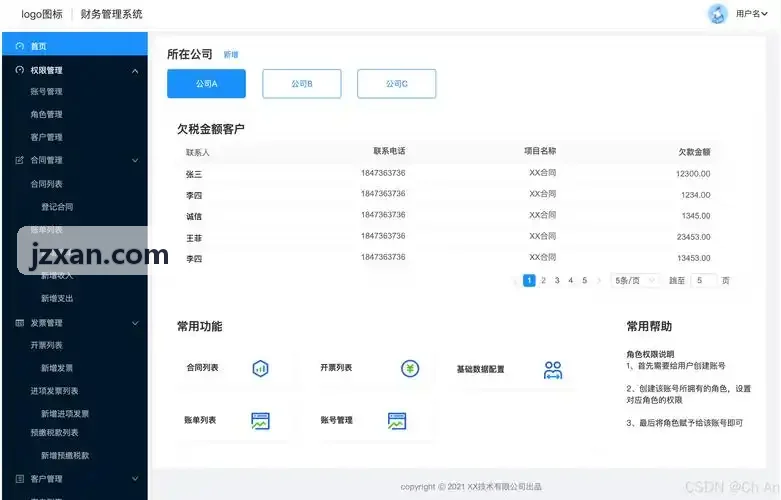Click the 跳至 page number input
Screen dimensions: 781x500
point(704,281)
